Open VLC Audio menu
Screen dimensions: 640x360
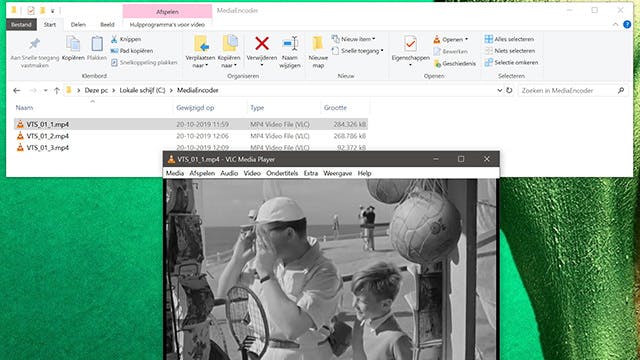229,173
